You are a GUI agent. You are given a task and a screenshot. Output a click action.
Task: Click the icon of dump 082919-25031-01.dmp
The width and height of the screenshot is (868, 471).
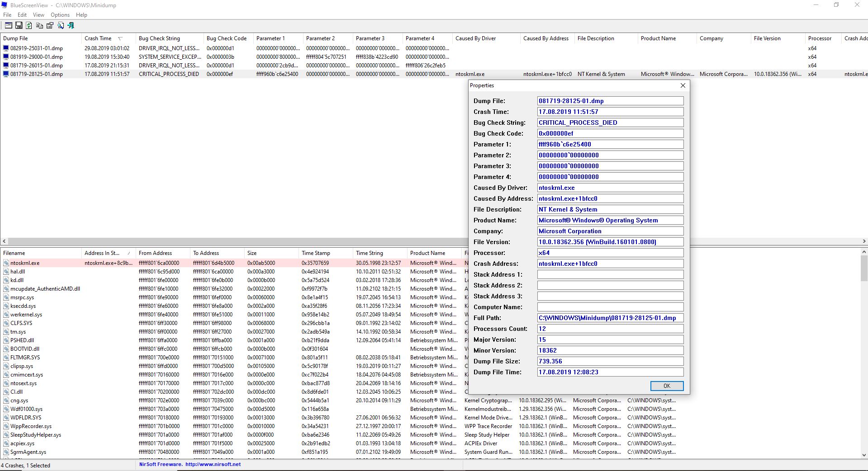pyautogui.click(x=6, y=48)
